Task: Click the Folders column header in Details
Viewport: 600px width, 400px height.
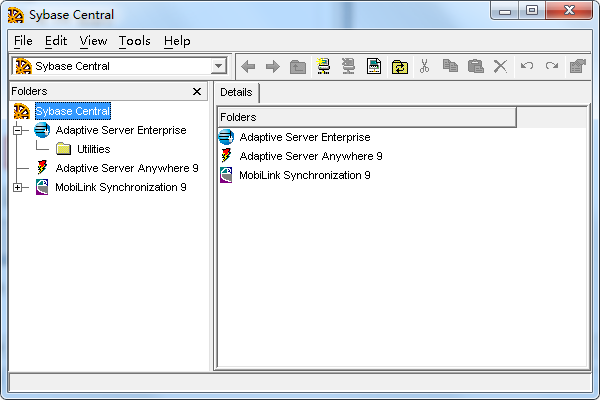Action: (367, 117)
